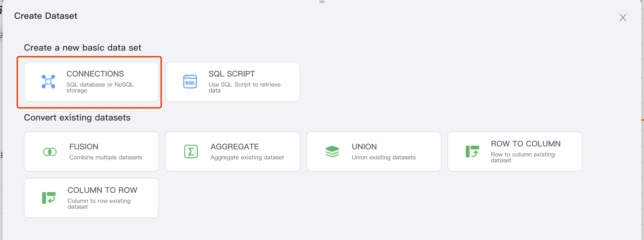Image resolution: width=644 pixels, height=240 pixels.
Task: Select the CONNECTIONS title text
Action: [95, 74]
